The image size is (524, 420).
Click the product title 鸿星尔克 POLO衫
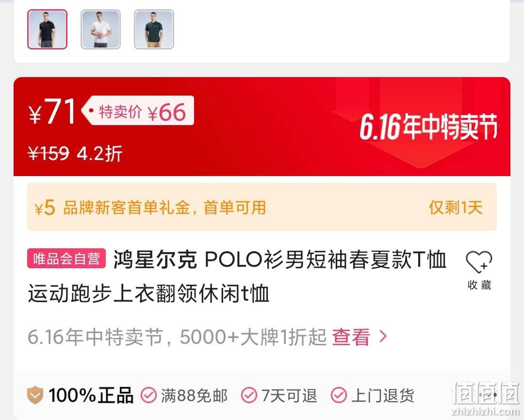pyautogui.click(x=237, y=276)
